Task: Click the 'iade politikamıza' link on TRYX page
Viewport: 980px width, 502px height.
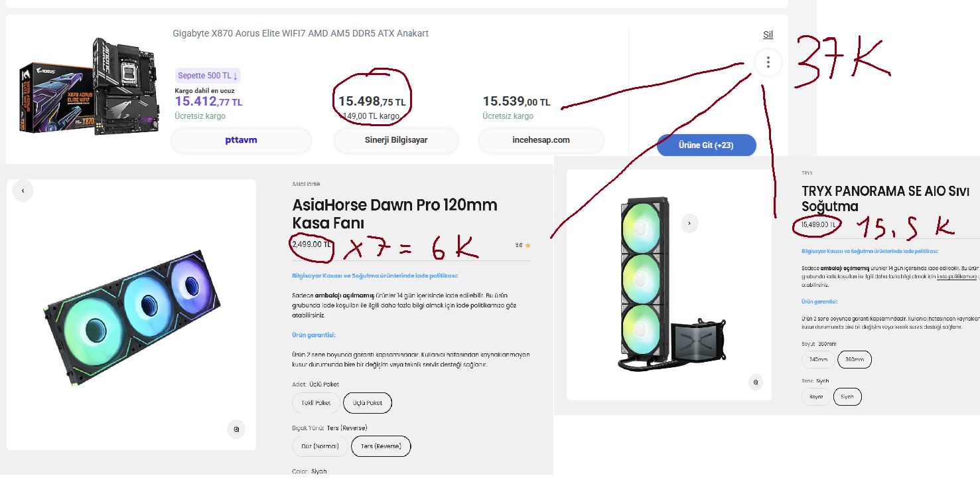Action: [x=957, y=276]
